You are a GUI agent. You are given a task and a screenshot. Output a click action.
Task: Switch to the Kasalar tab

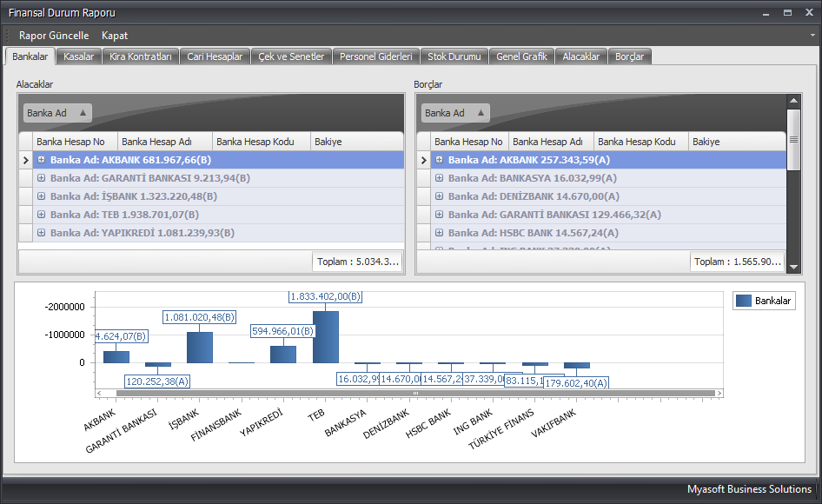click(78, 56)
